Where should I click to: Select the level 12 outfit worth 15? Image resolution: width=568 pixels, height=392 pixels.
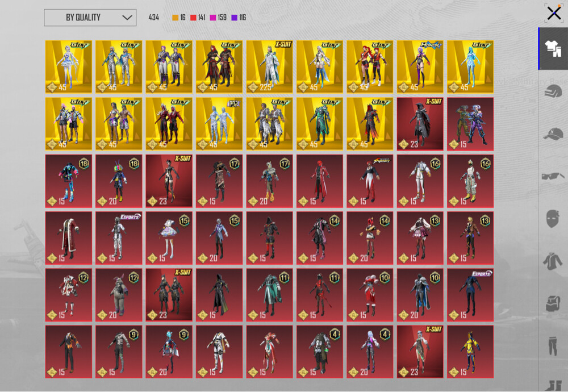pyautogui.click(x=69, y=294)
